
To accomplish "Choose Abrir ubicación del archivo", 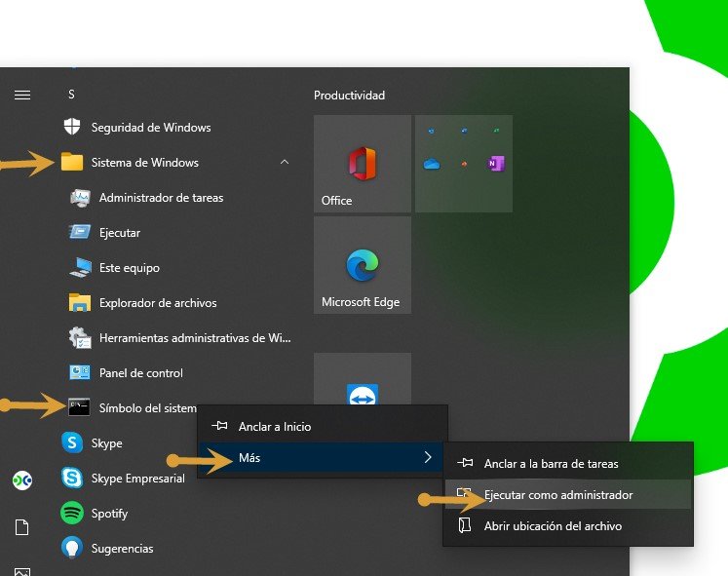I will [568, 526].
